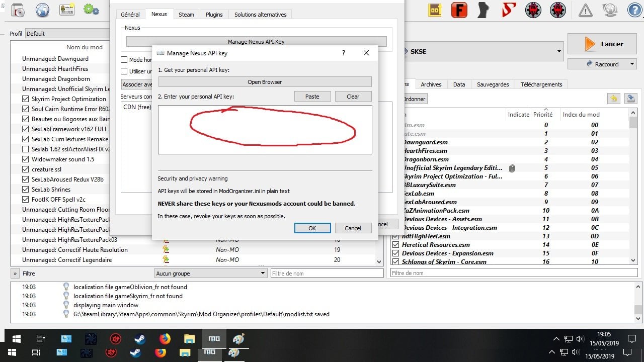
Task: Click the plugin list vertical scrollbar thumb
Action: pos(633,122)
